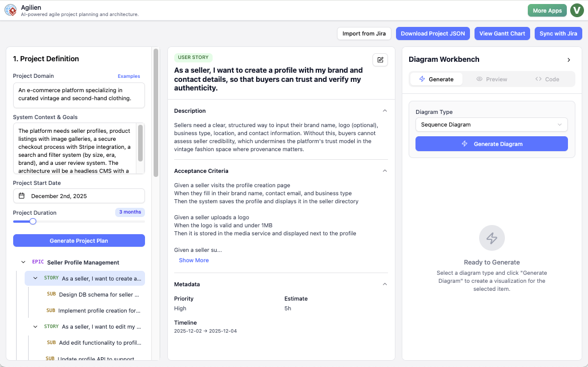Image resolution: width=588 pixels, height=367 pixels.
Task: Collapse the Metadata section
Action: coord(385,284)
